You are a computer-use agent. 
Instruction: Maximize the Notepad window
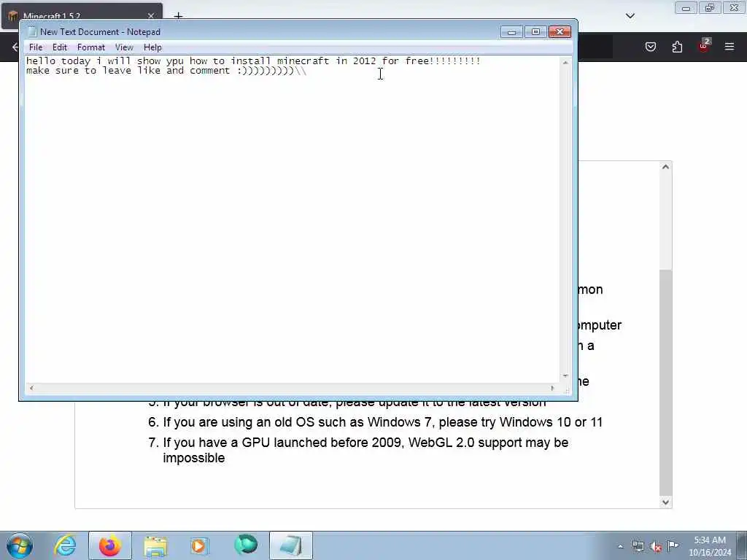(x=535, y=32)
